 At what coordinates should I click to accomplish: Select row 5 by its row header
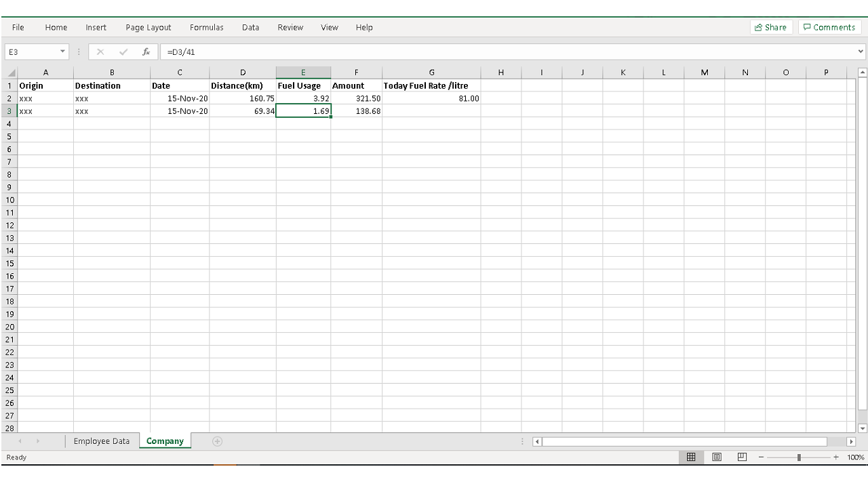pyautogui.click(x=10, y=136)
